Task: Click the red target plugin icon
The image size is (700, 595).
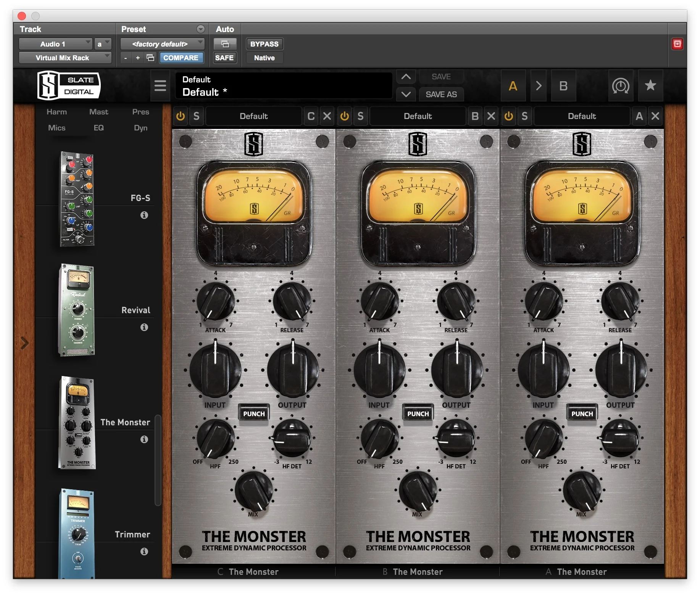Action: tap(677, 44)
